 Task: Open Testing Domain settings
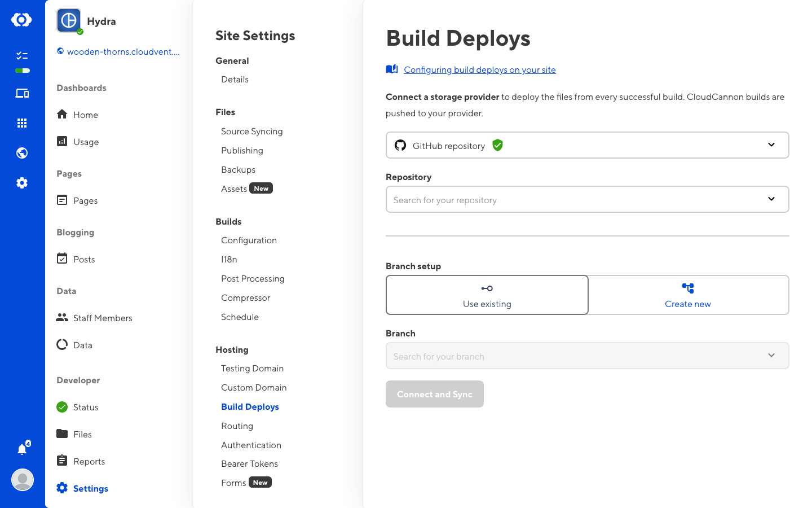pos(252,369)
